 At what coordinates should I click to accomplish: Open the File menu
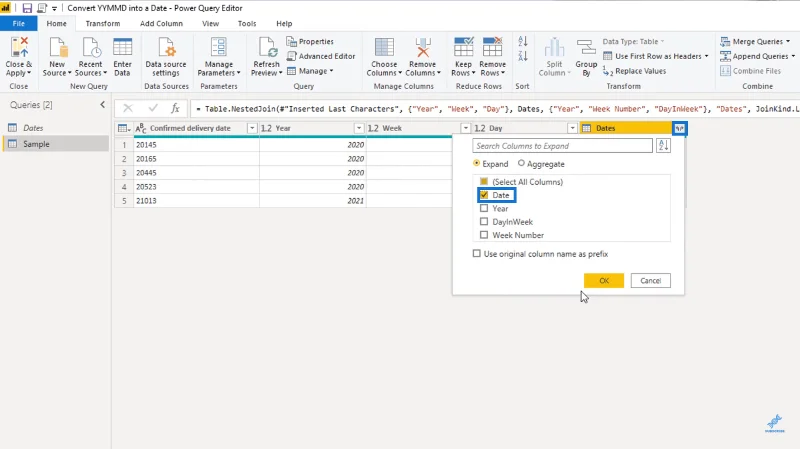point(18,23)
